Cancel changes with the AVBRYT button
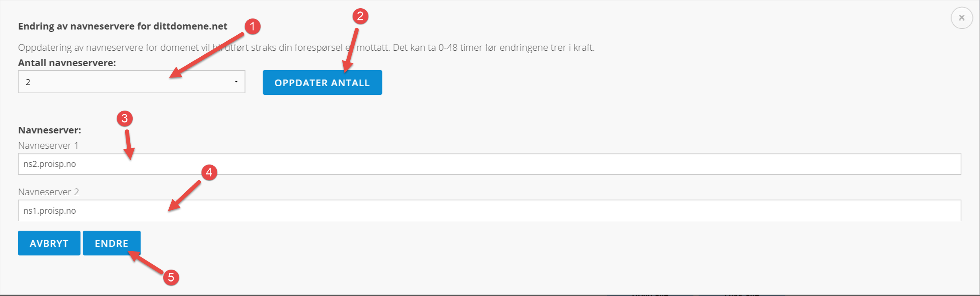The image size is (980, 296). coord(49,243)
